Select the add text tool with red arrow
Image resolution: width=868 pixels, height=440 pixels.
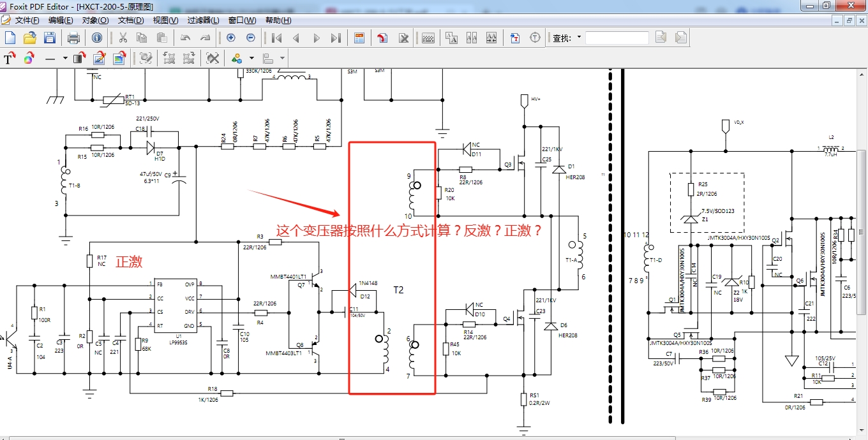click(10, 59)
